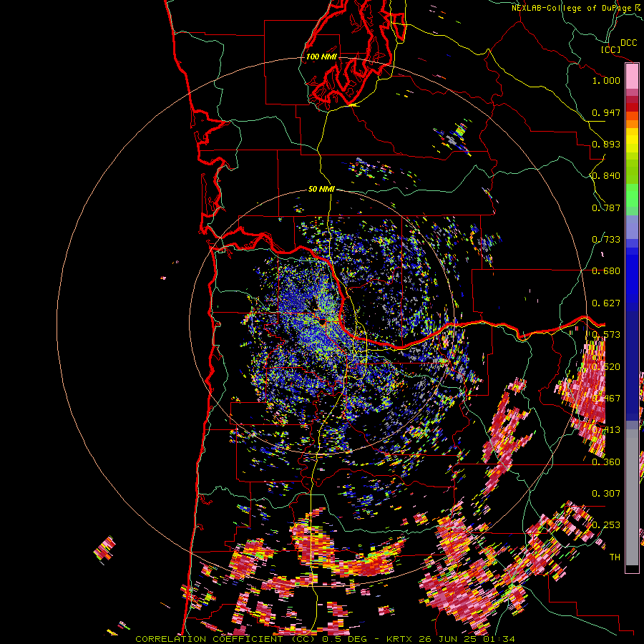
Task: Click the 0.253 scale value
Action: pos(606,525)
